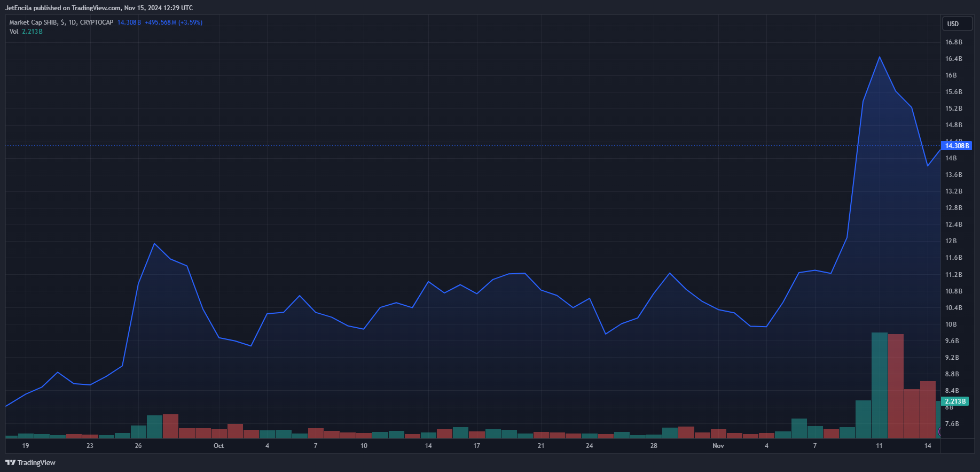The image size is (980, 472).
Task: Click the TradingView logo
Action: click(30, 462)
